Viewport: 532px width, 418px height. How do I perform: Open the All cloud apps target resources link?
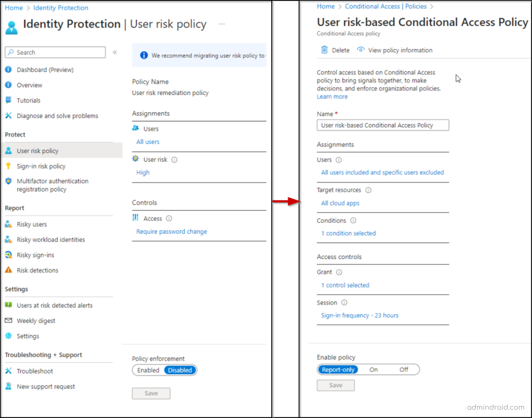(340, 203)
